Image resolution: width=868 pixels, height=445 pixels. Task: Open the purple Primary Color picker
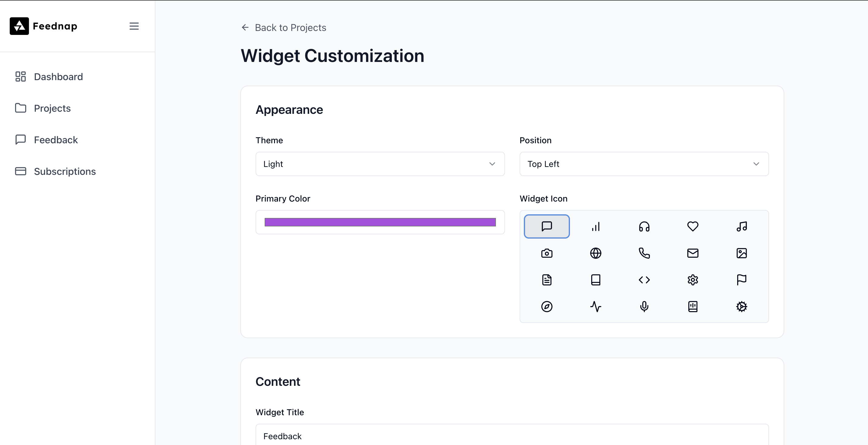click(x=380, y=222)
